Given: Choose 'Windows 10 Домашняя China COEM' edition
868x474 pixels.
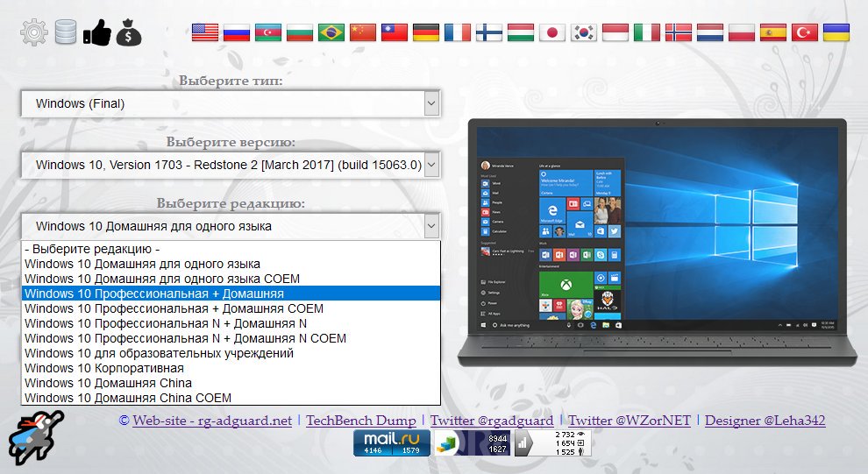Looking at the screenshot, I should click(x=231, y=399).
